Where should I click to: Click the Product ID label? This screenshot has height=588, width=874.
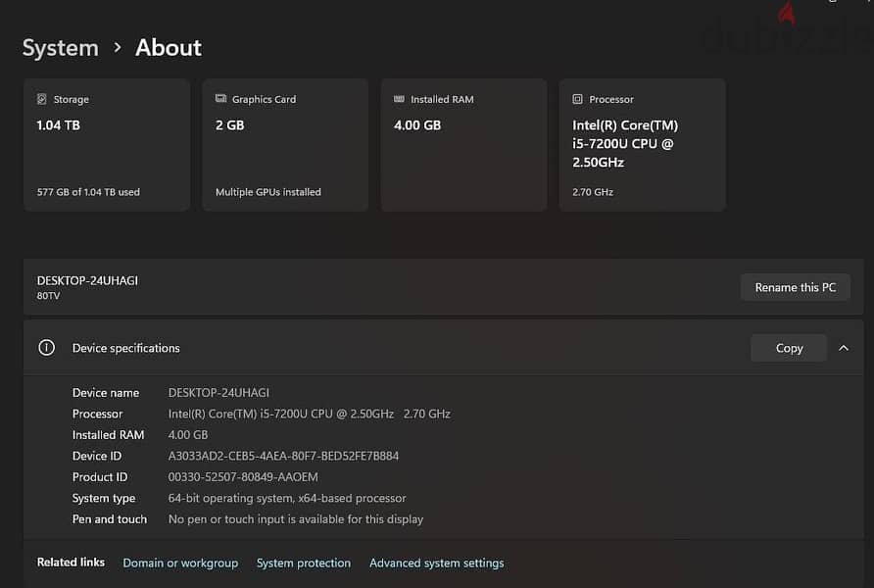(x=100, y=477)
